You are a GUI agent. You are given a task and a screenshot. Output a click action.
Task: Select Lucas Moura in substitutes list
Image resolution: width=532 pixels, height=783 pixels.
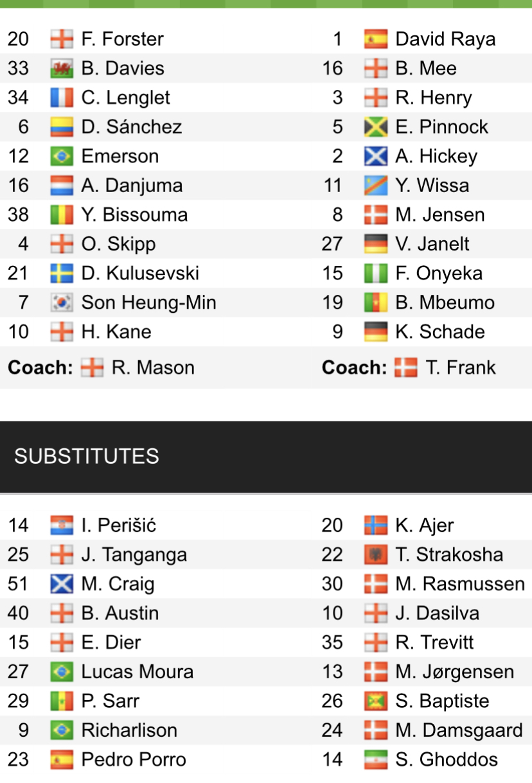137,672
